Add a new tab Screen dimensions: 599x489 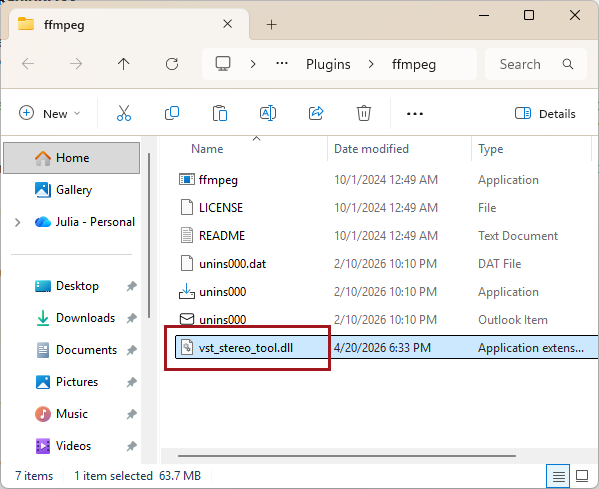pyautogui.click(x=271, y=25)
